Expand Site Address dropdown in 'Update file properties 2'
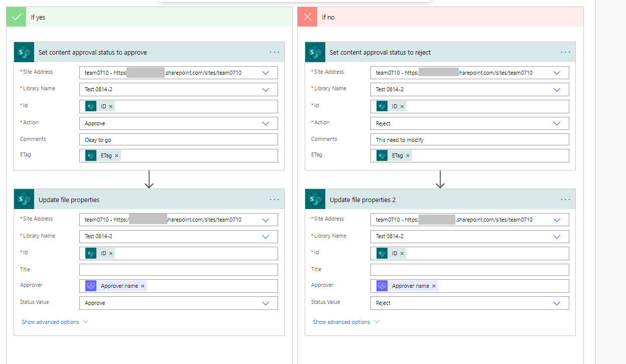The image size is (626, 364). point(557,220)
